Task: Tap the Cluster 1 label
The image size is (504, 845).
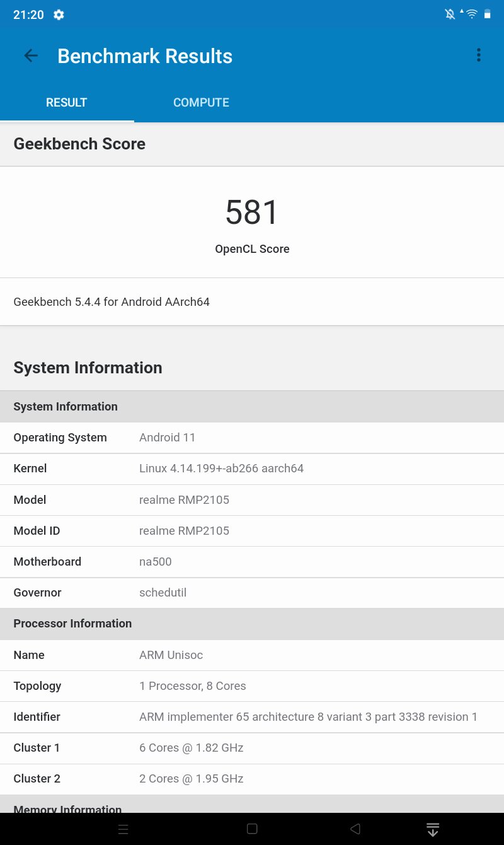Action: [37, 748]
